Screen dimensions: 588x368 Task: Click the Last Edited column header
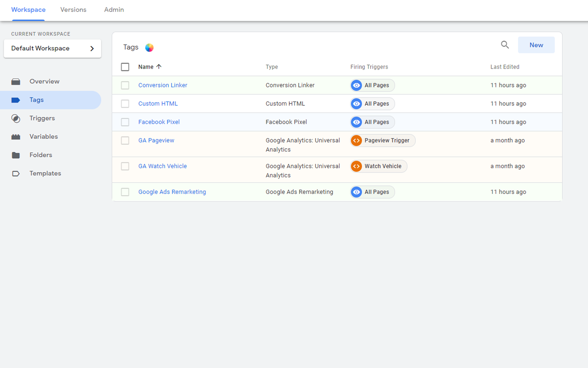(x=505, y=67)
